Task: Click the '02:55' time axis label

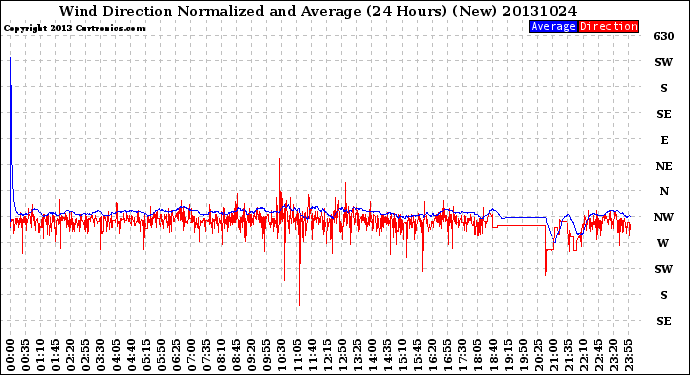Action: point(86,355)
